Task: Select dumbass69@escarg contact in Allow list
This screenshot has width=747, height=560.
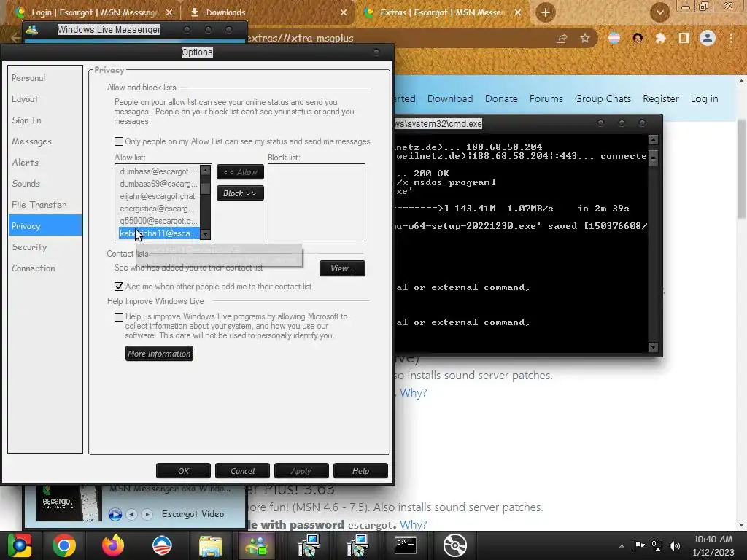Action: pyautogui.click(x=158, y=183)
